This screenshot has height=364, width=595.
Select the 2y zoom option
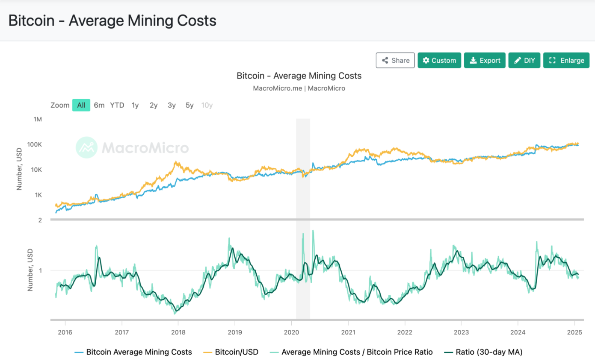coord(154,105)
